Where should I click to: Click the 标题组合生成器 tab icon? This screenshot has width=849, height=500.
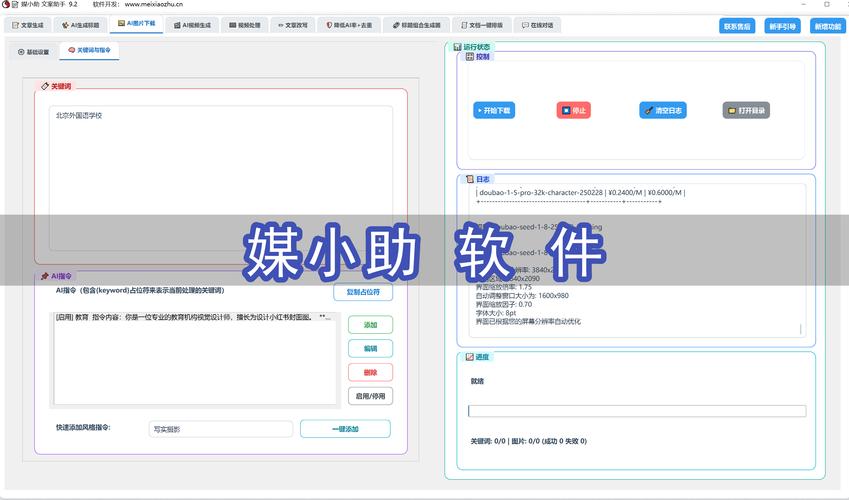396,25
